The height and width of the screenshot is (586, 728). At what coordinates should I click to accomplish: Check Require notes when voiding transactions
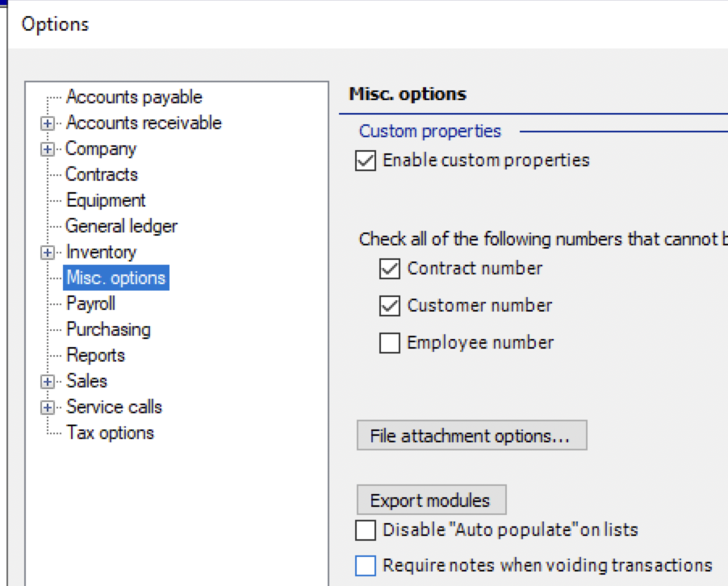(x=366, y=566)
